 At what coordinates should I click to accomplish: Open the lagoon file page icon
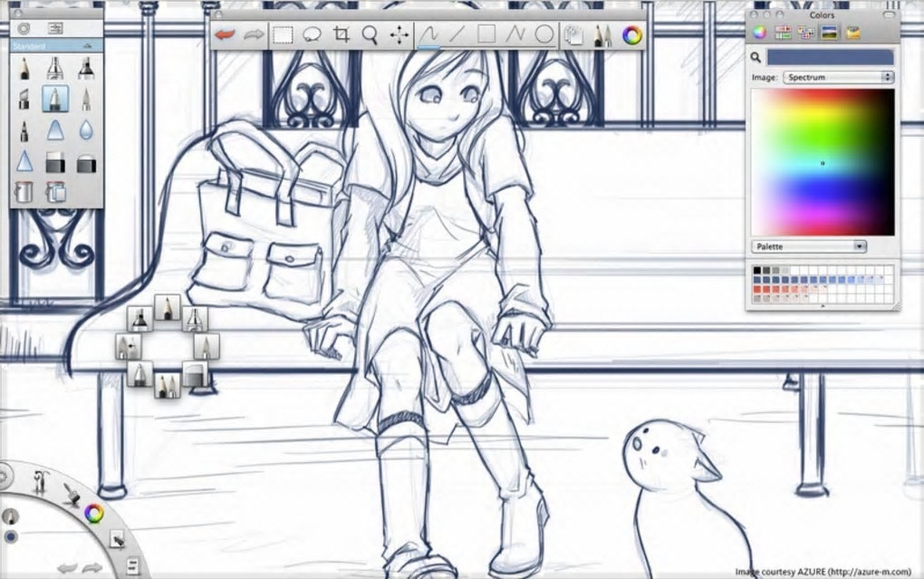coord(132,566)
